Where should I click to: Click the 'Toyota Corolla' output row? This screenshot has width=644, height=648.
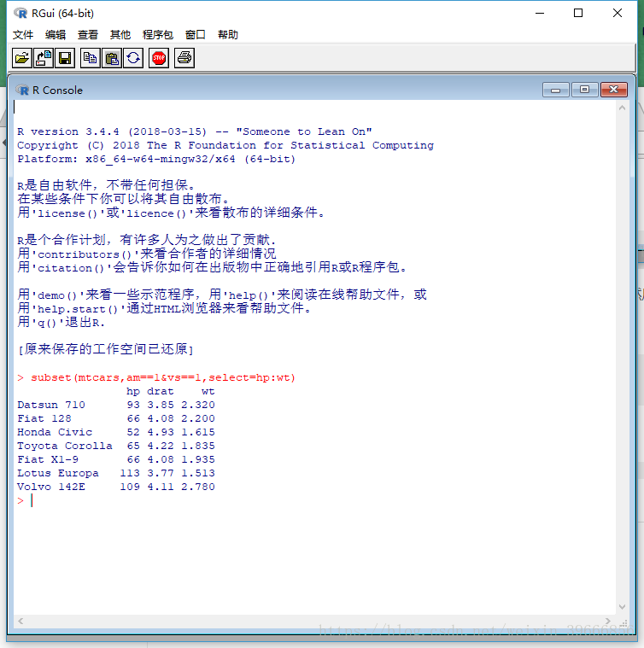coord(116,446)
